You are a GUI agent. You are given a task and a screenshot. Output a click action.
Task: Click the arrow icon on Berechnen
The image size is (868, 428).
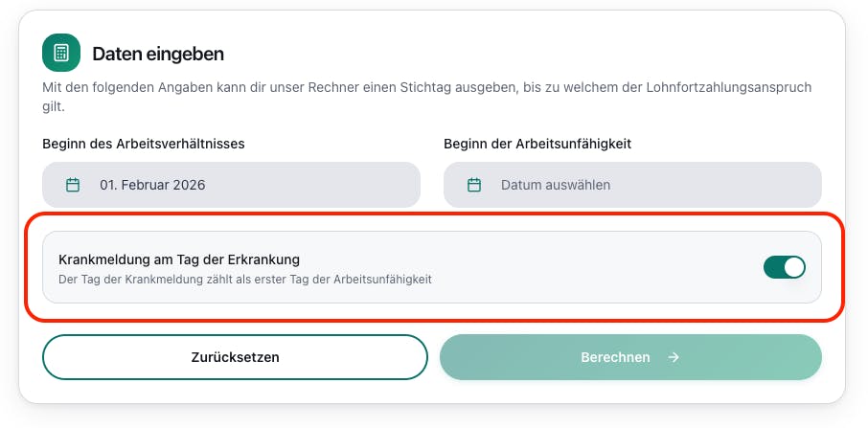[674, 357]
